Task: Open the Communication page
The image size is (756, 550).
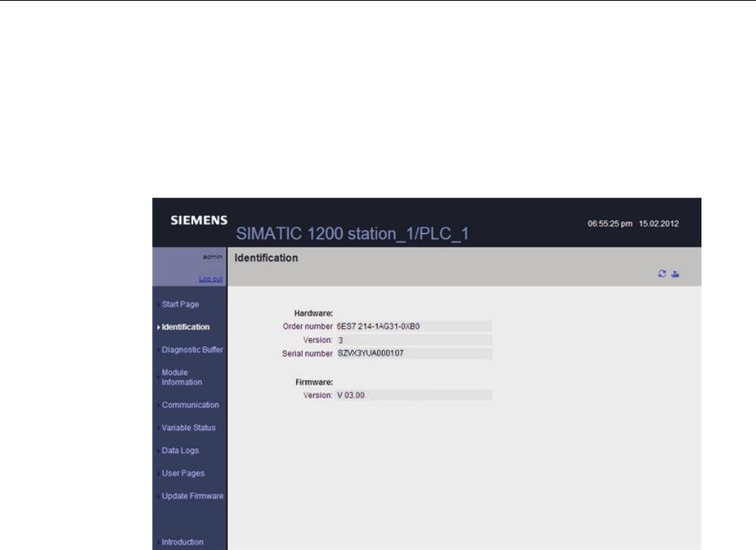Action: point(190,405)
